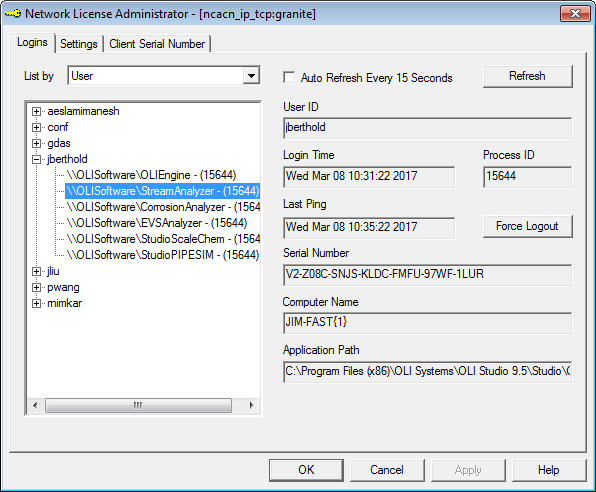Expand the pwang user node
This screenshot has width=596, height=492.
click(36, 287)
